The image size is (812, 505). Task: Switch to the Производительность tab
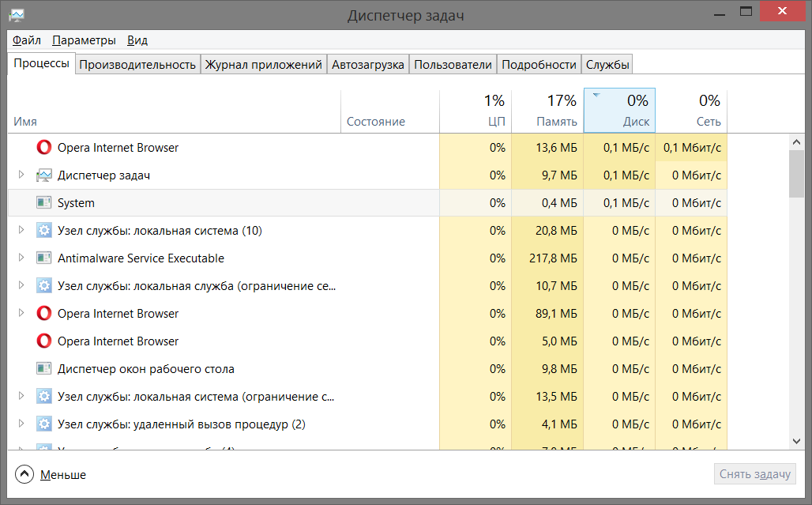click(x=137, y=65)
